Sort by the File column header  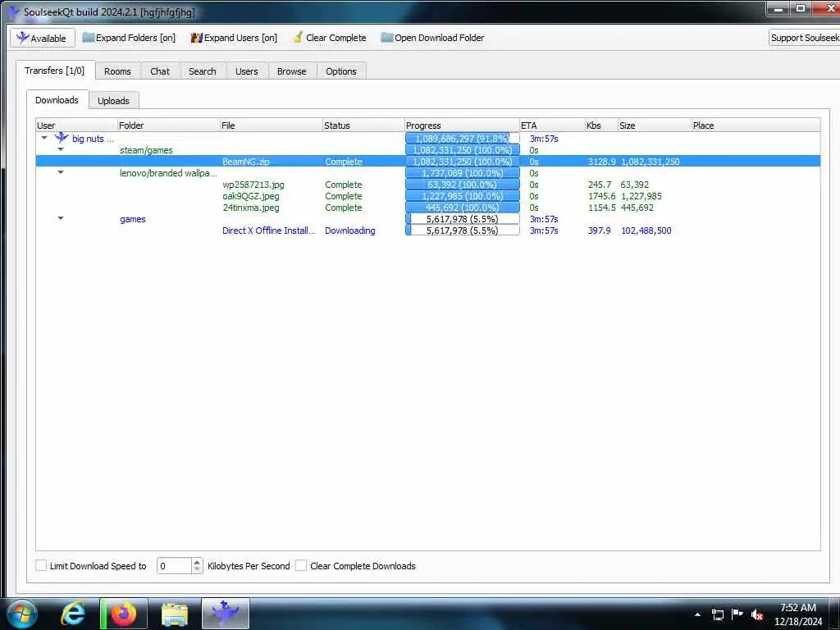pyautogui.click(x=271, y=126)
